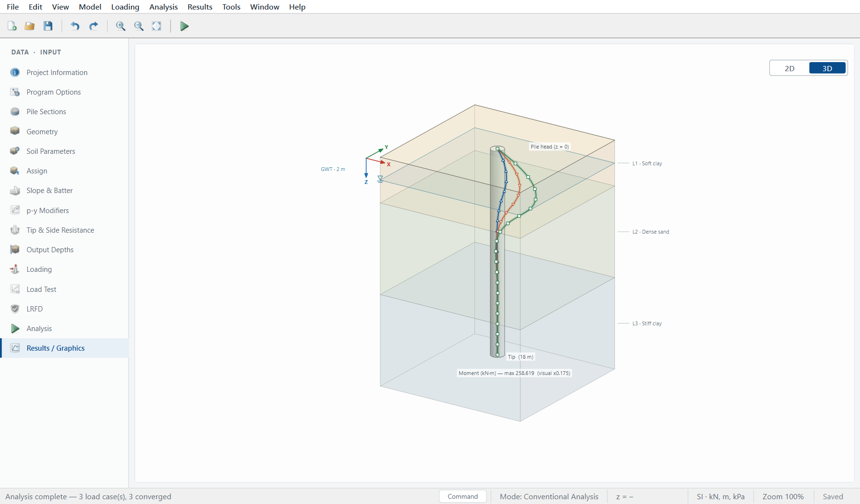Open the Tools menu
The image size is (860, 504).
[x=231, y=7]
